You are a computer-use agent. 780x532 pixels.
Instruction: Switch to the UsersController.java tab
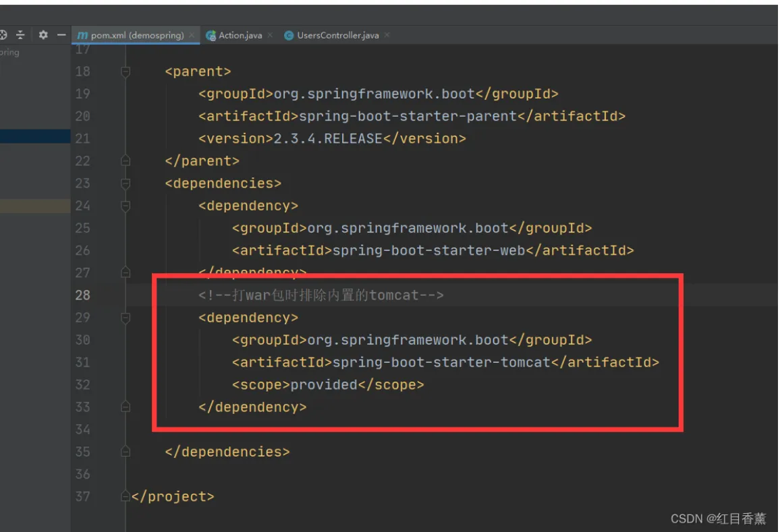[x=338, y=35]
